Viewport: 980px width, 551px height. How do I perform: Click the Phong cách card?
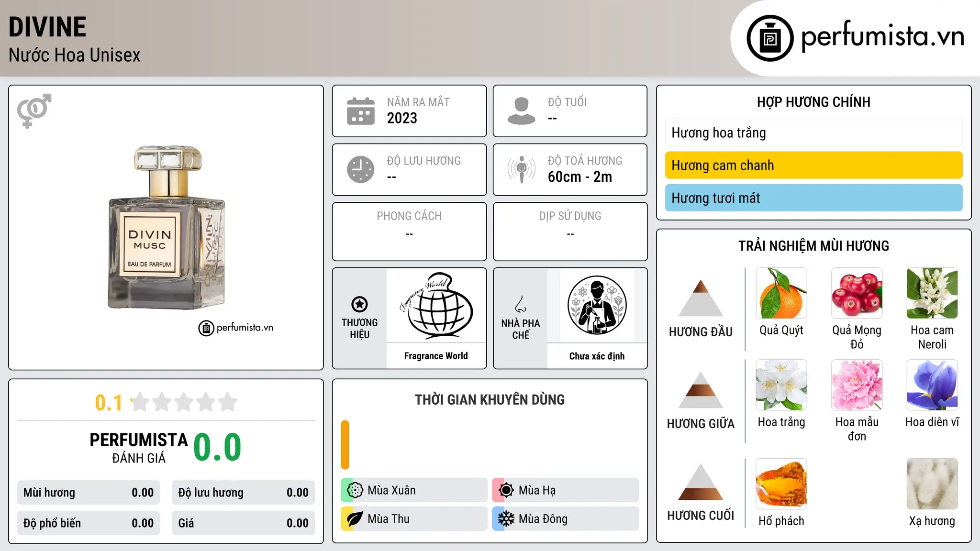pyautogui.click(x=410, y=231)
